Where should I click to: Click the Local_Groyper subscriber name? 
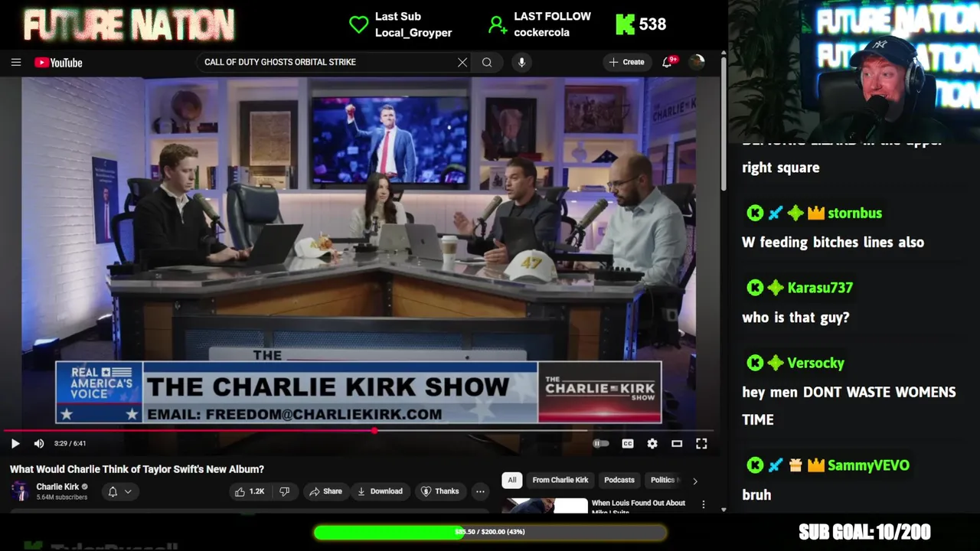pyautogui.click(x=413, y=33)
